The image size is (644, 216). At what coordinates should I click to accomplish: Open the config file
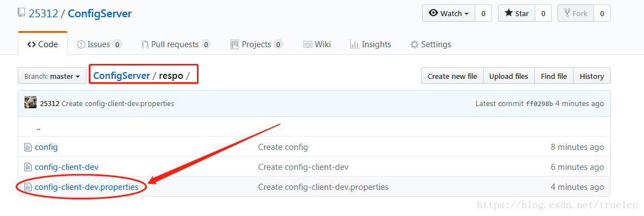click(46, 147)
